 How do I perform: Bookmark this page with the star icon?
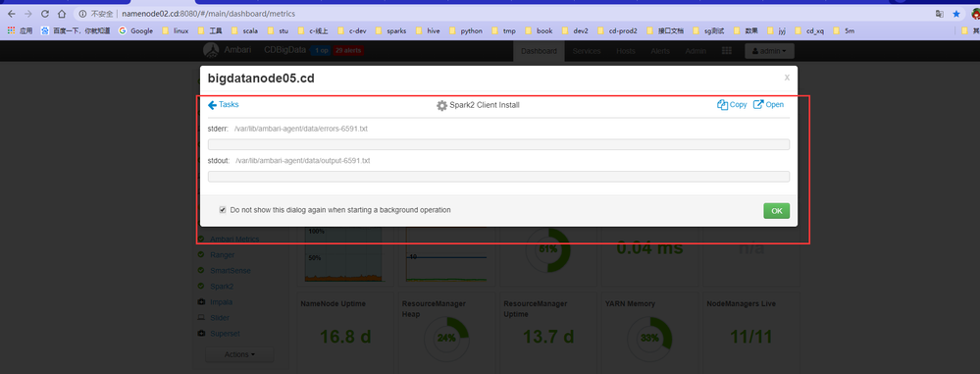pos(956,14)
